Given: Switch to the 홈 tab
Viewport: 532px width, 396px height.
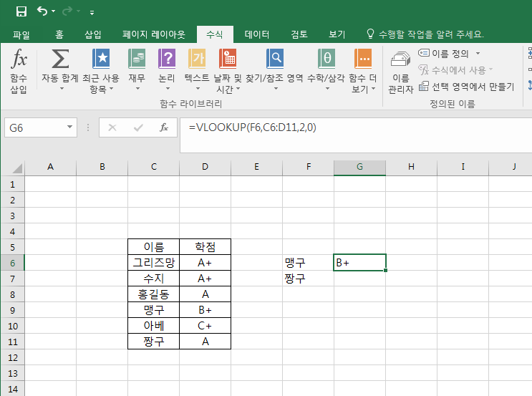Looking at the screenshot, I should (x=59, y=34).
